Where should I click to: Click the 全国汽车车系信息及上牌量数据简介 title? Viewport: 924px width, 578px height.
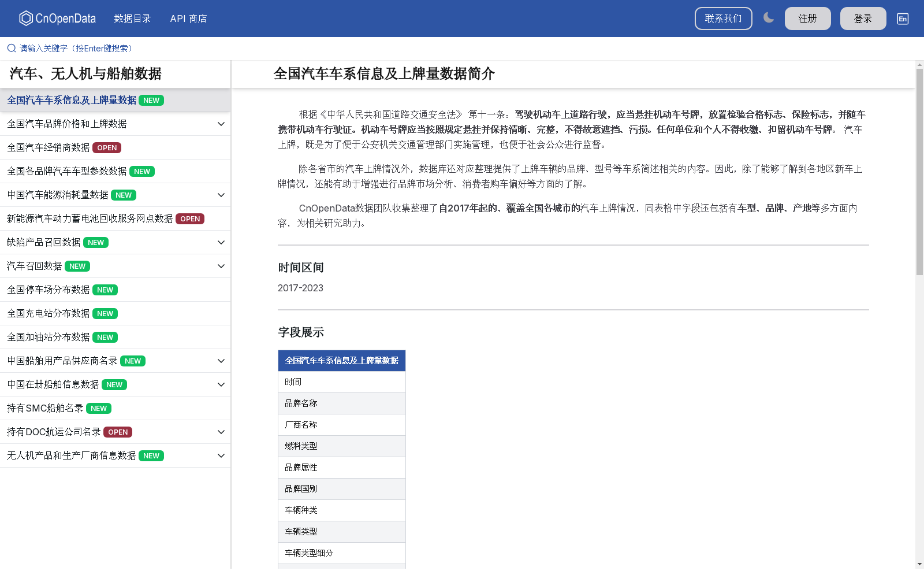point(384,74)
